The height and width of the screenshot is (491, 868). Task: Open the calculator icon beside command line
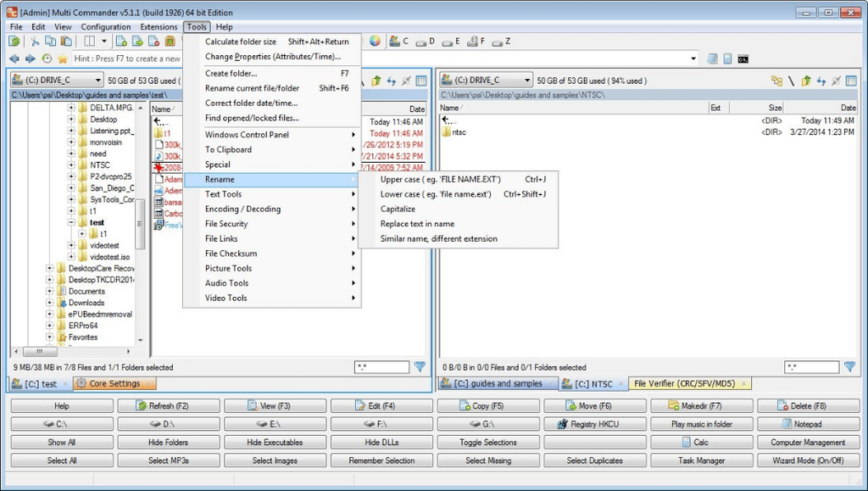coord(727,59)
